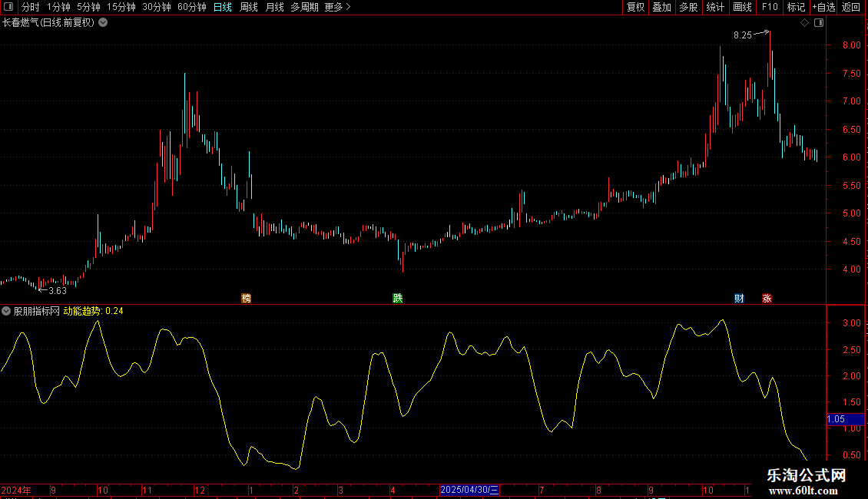Toggle the right side panel icon

point(819,23)
